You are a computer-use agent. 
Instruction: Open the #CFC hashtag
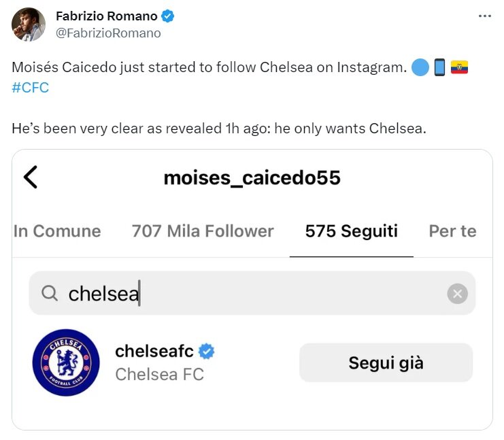(x=31, y=88)
